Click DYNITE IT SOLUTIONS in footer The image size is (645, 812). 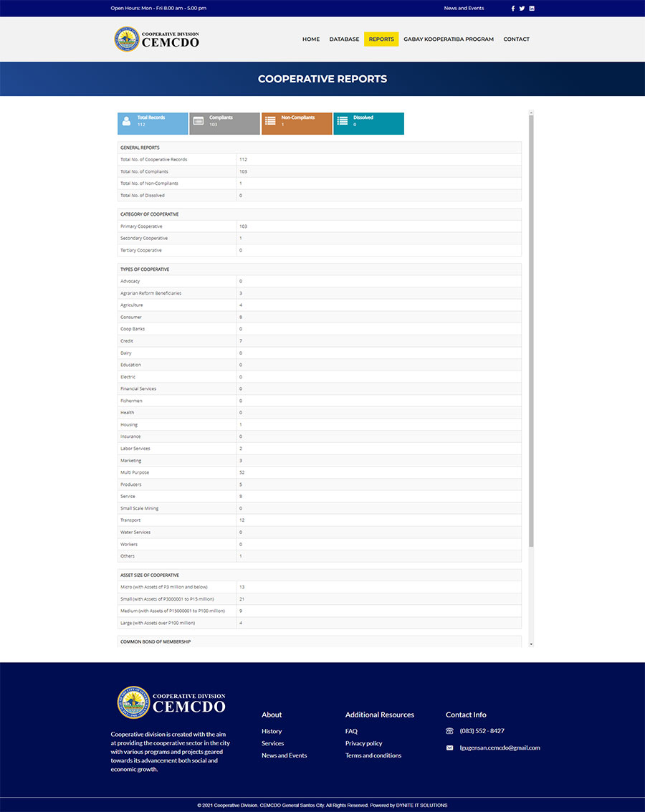pos(422,806)
